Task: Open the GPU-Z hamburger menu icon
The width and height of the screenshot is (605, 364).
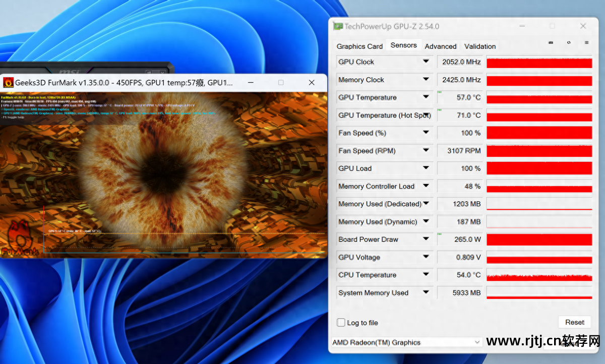Action: pos(586,43)
